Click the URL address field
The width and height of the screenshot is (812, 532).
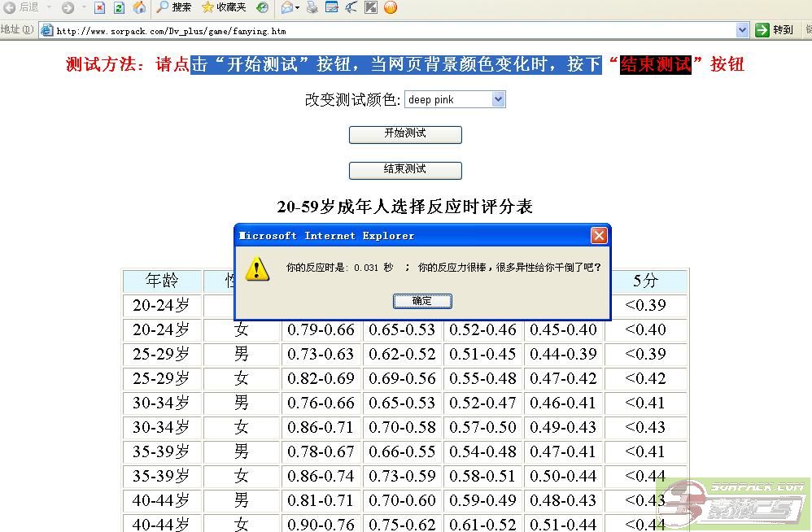tap(391, 31)
